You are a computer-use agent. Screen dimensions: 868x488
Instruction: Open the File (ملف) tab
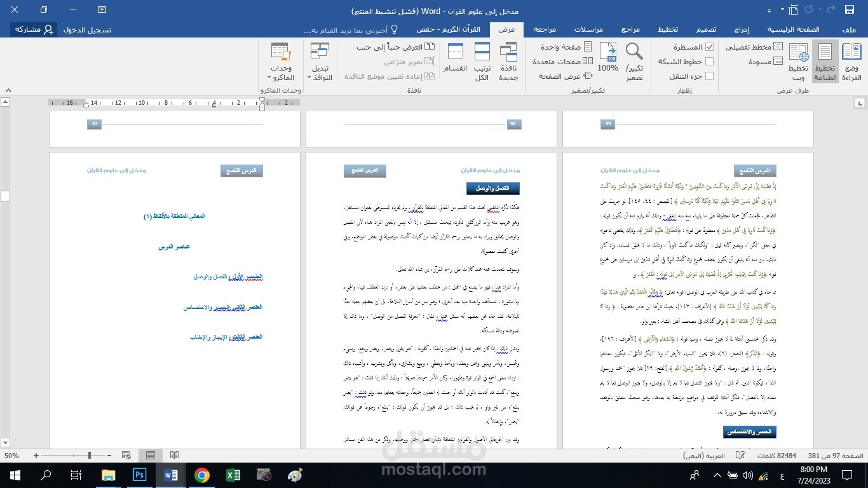pyautogui.click(x=849, y=30)
